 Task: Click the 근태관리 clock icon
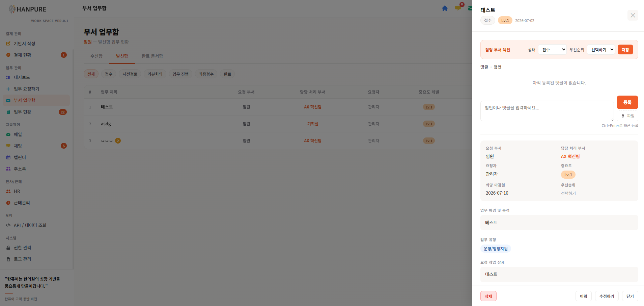[x=8, y=203]
